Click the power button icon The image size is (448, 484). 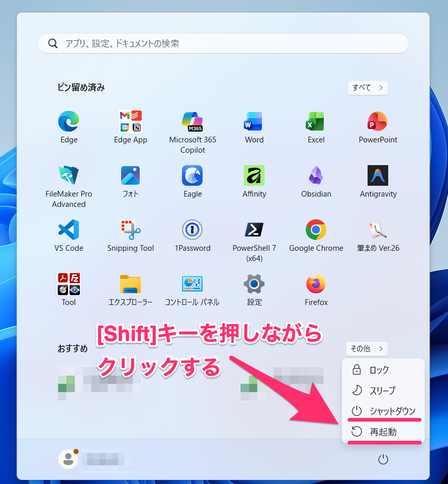coord(383,459)
